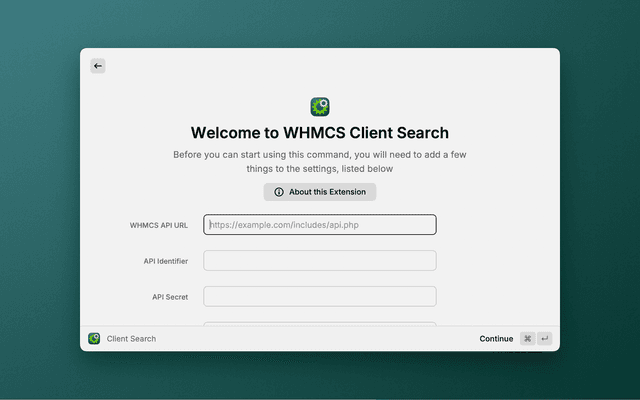Click the 'Client Search' footer label
640x400 pixels.
pyautogui.click(x=131, y=339)
